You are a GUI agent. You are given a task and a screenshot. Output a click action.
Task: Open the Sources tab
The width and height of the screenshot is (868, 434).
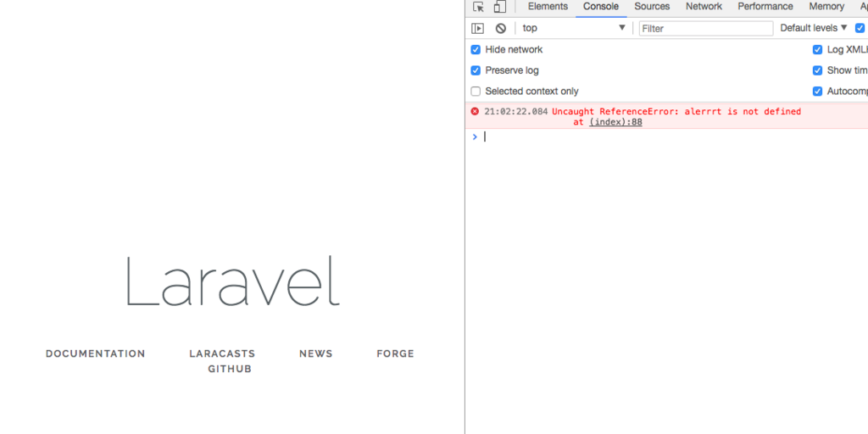[652, 7]
